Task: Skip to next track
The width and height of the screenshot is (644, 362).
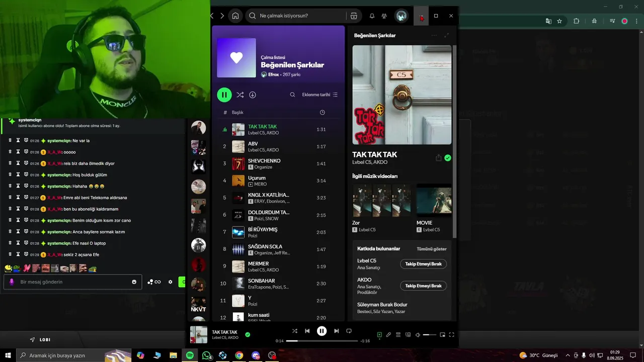Action: click(x=336, y=331)
